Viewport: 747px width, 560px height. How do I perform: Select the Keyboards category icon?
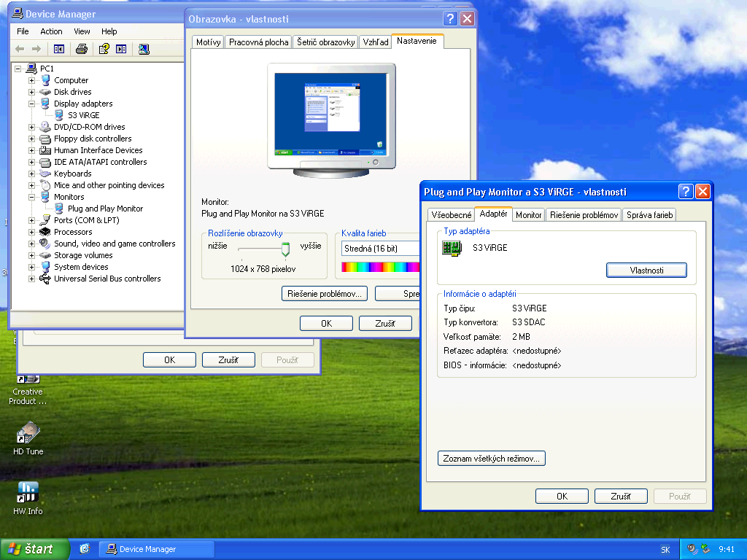point(45,174)
